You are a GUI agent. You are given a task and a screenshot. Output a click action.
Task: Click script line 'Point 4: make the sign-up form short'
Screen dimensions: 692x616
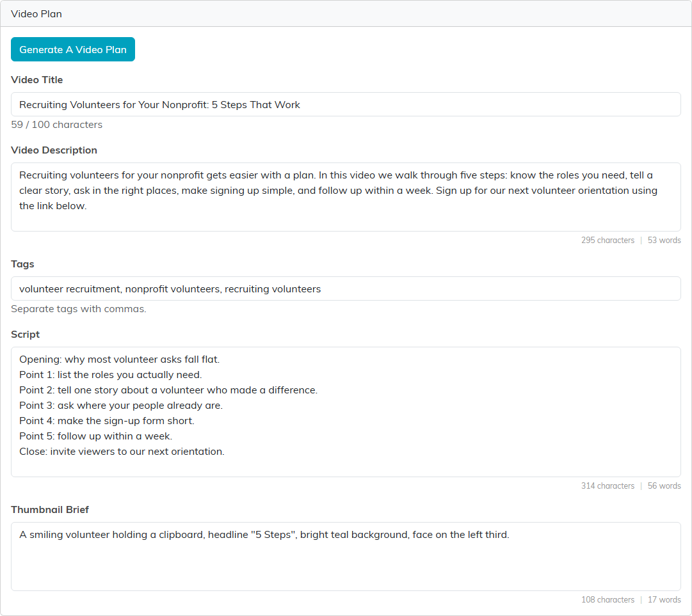pyautogui.click(x=107, y=421)
